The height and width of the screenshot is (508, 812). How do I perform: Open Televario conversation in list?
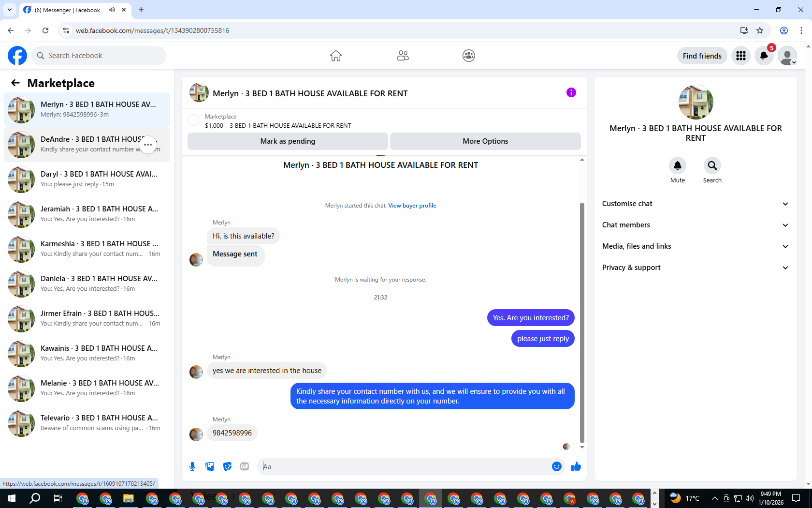[87, 423]
